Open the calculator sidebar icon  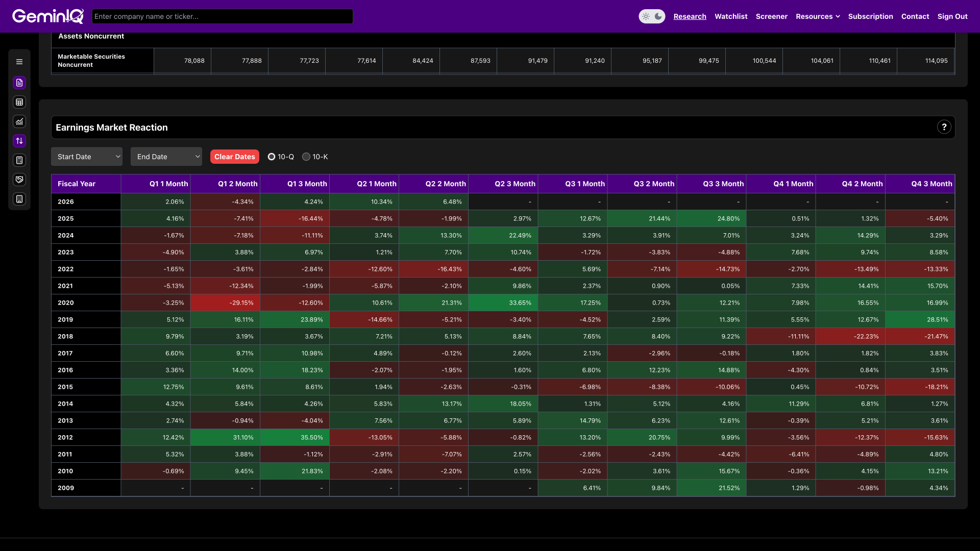click(19, 160)
